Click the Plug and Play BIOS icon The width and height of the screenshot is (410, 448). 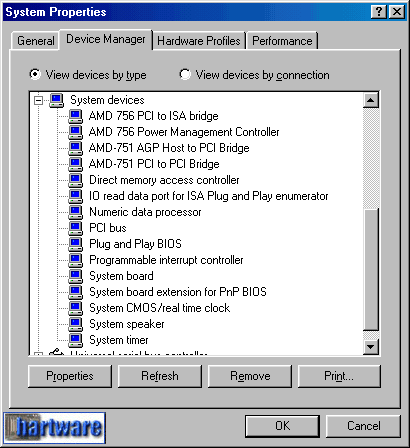tap(75, 244)
